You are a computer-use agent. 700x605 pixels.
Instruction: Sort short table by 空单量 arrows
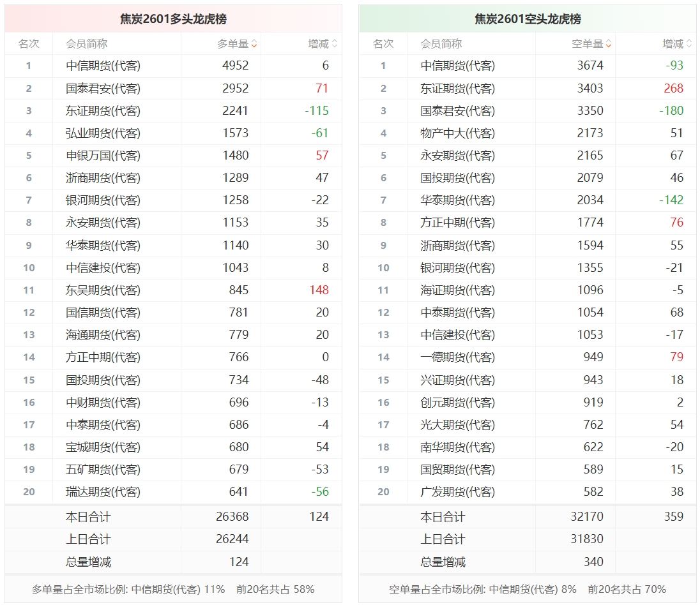tap(609, 44)
